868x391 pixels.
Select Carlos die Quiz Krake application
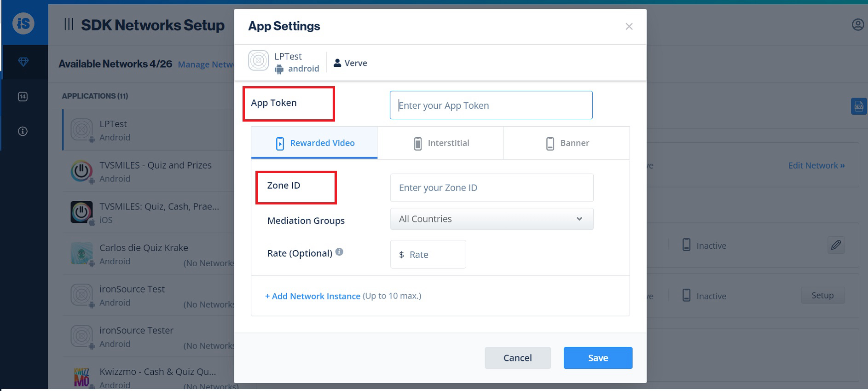pos(148,254)
